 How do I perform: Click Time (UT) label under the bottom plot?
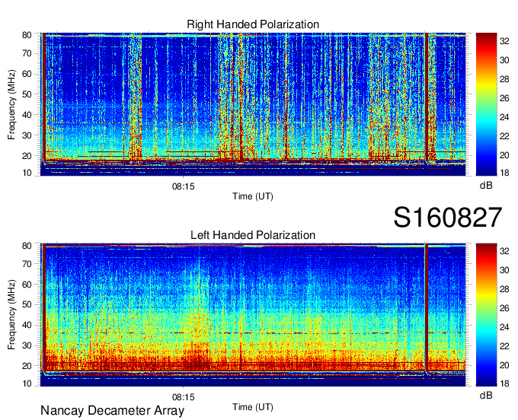click(253, 407)
